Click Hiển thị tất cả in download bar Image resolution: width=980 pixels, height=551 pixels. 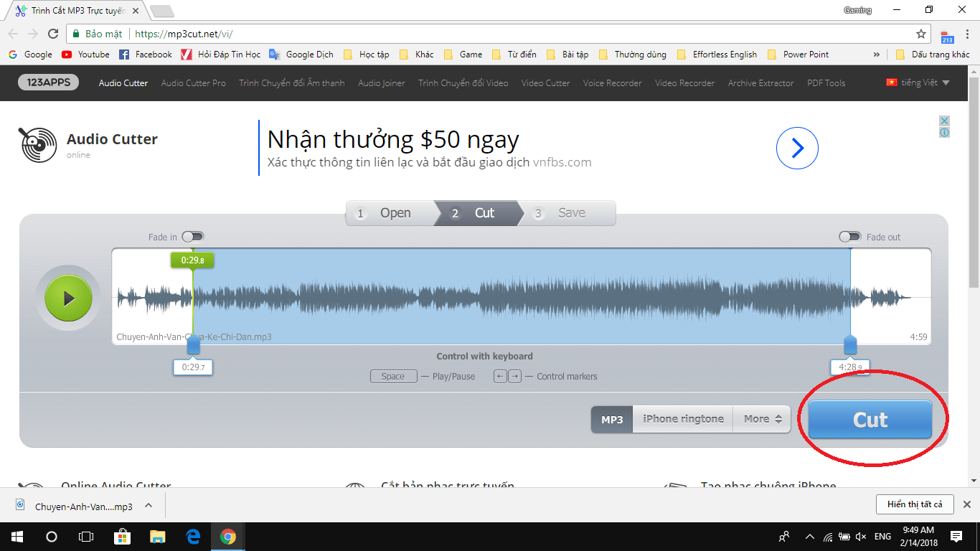click(914, 504)
